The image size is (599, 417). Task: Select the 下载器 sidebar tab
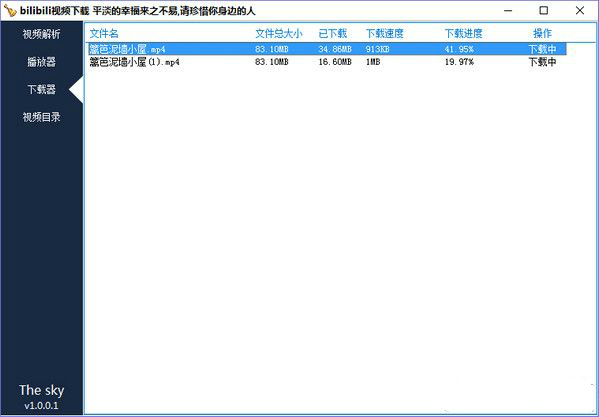pyautogui.click(x=41, y=89)
